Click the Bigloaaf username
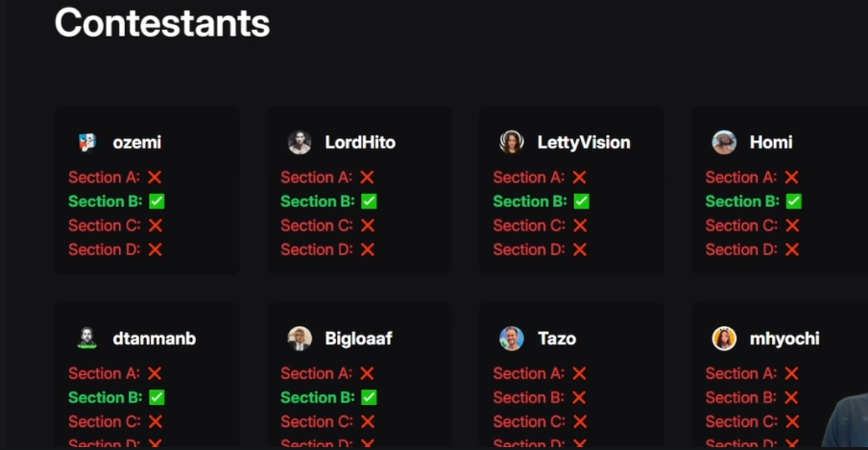The height and width of the screenshot is (450, 868). tap(358, 338)
